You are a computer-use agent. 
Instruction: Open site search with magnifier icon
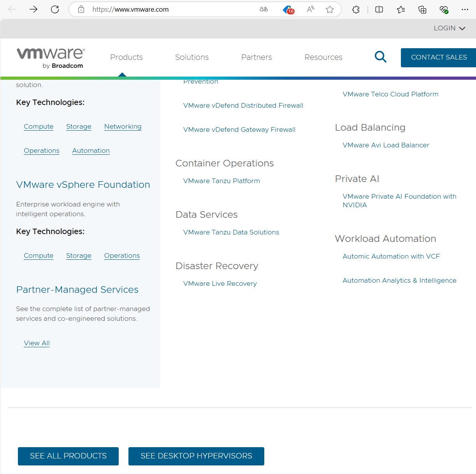click(380, 57)
